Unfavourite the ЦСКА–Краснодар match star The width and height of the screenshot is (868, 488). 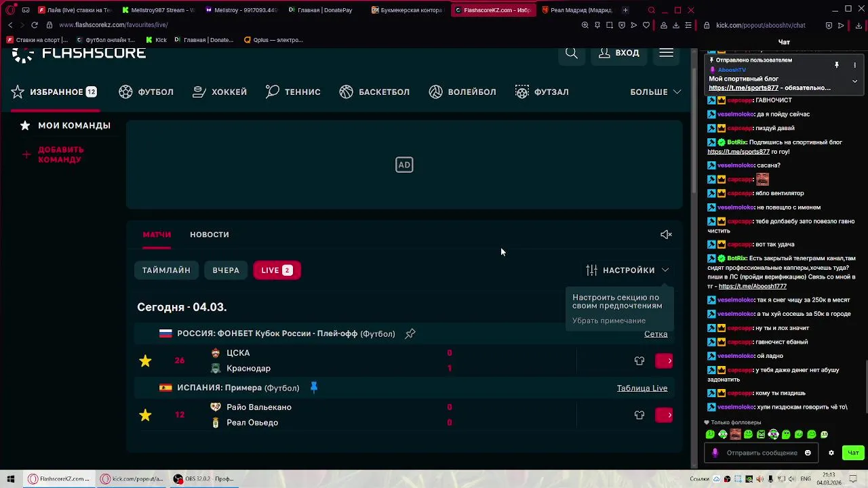click(x=145, y=361)
